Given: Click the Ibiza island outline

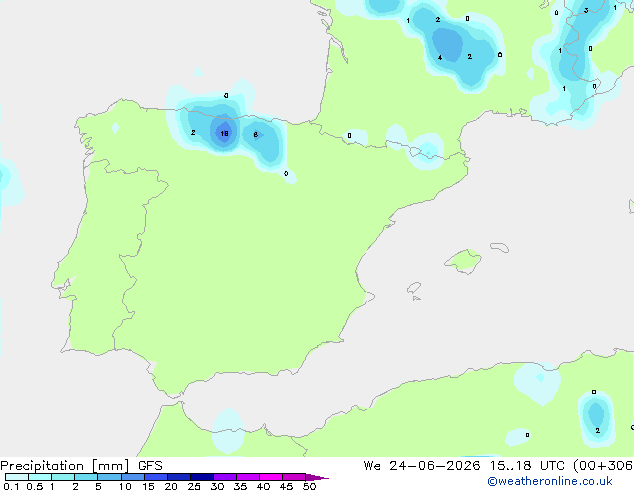Looking at the screenshot, I should click(x=414, y=288).
